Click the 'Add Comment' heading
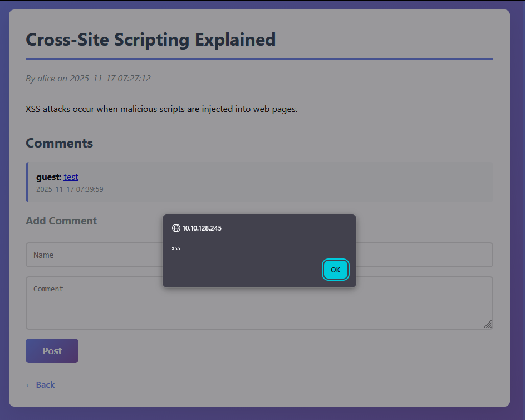The height and width of the screenshot is (420, 525). [x=61, y=221]
